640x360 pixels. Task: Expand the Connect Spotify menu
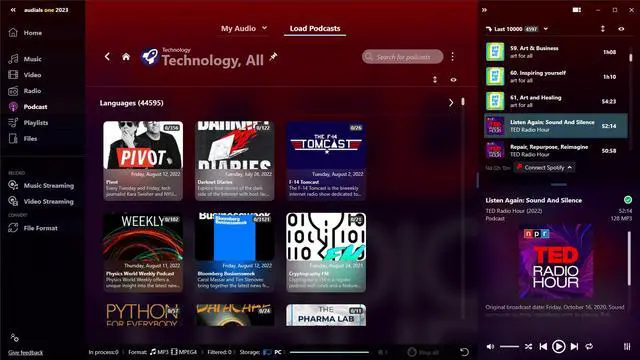[544, 167]
